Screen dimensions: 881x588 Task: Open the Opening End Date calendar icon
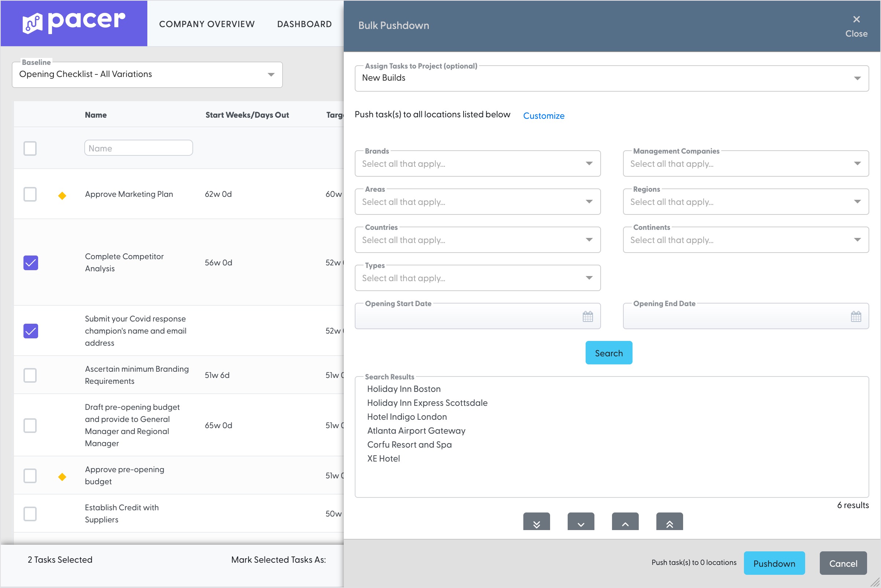[855, 316]
